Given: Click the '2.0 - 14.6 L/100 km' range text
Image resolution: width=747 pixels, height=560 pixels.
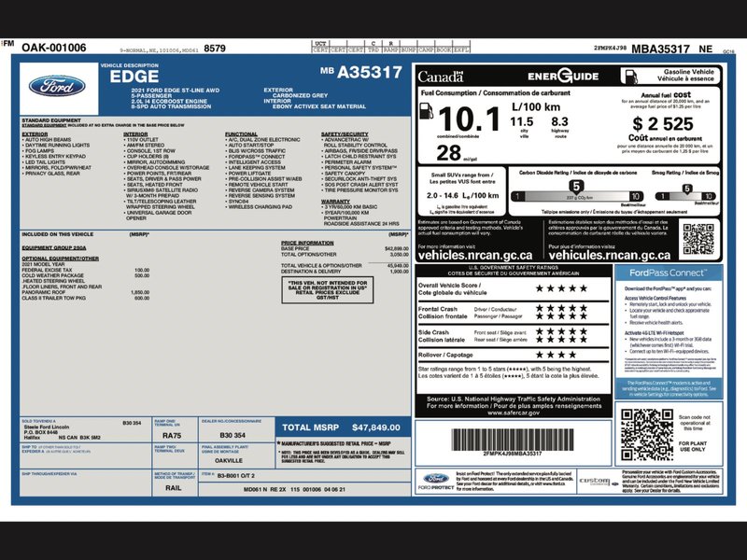Looking at the screenshot, I should tap(462, 196).
